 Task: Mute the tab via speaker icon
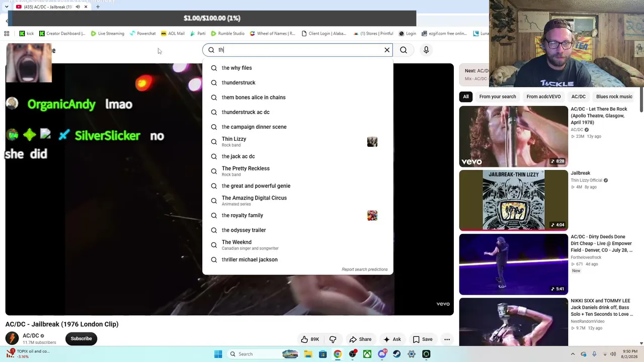point(77,7)
